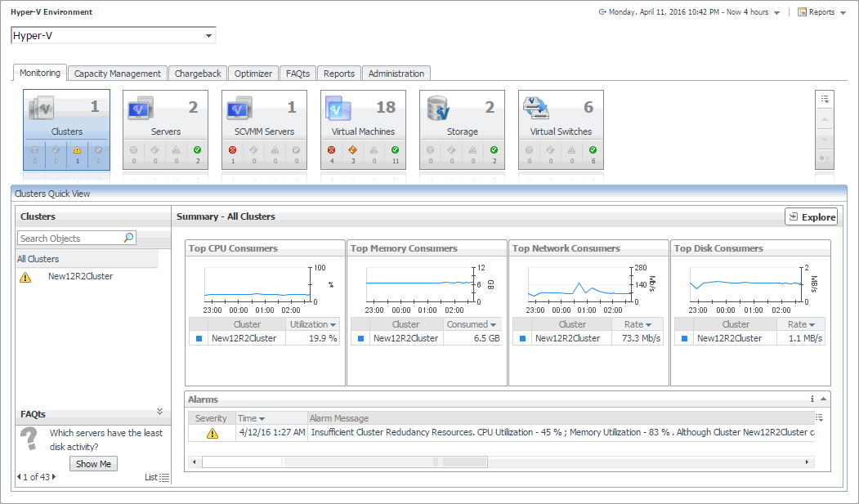This screenshot has width=859, height=504.
Task: Collapse the FAQts panel chevron
Action: [x=159, y=412]
